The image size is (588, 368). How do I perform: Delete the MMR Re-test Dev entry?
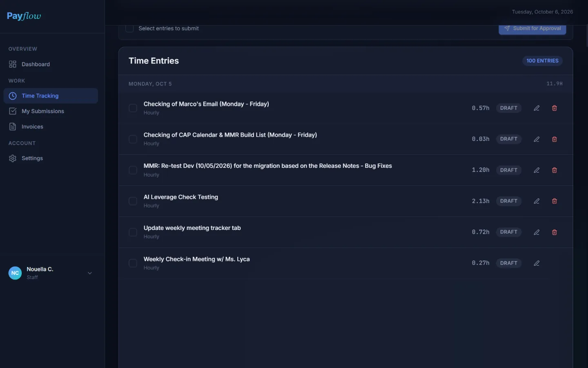pos(555,170)
